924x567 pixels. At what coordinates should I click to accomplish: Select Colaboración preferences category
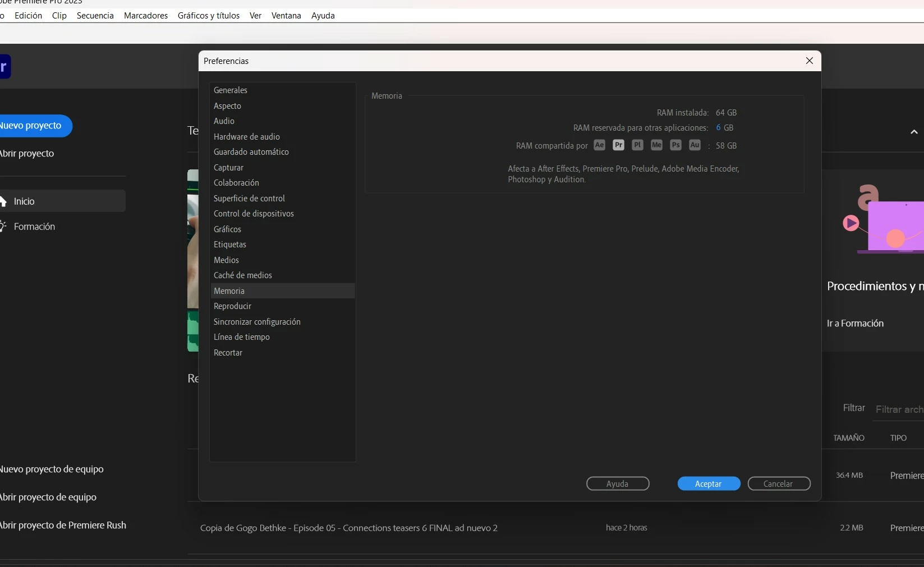pyautogui.click(x=283, y=183)
